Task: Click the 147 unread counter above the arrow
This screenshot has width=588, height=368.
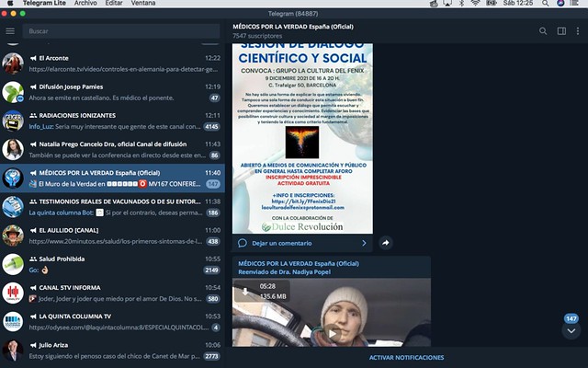Action: tap(571, 319)
